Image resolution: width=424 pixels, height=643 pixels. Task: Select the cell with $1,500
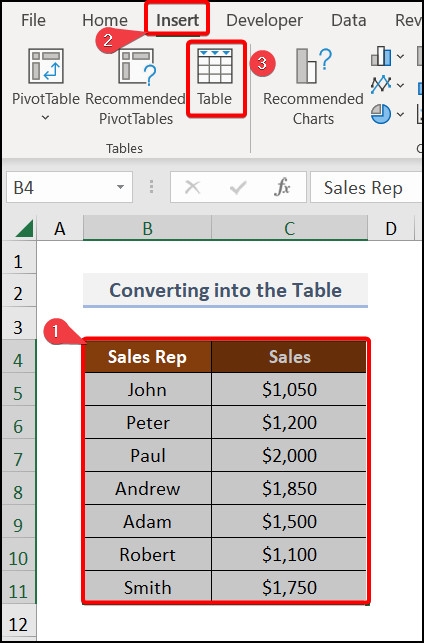point(290,521)
